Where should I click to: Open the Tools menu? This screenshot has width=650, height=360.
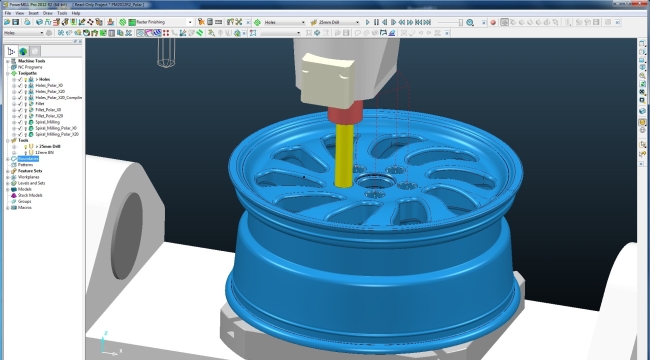click(x=62, y=13)
